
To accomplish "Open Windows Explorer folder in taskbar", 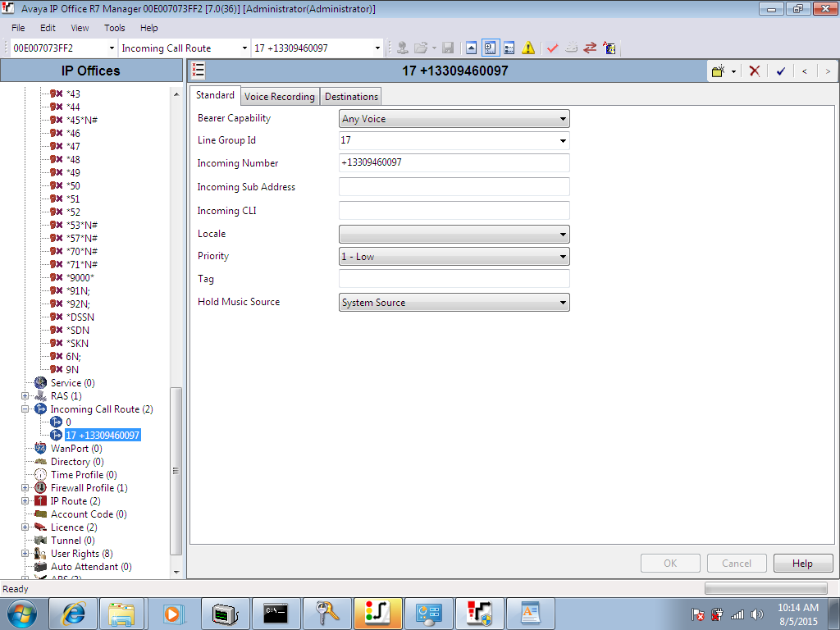I will (x=121, y=614).
